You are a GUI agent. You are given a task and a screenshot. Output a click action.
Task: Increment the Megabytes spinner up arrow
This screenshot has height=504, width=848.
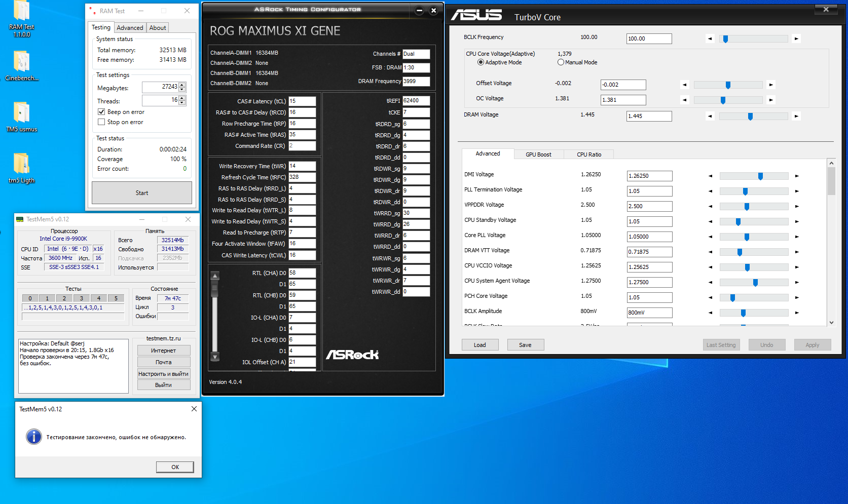[182, 85]
